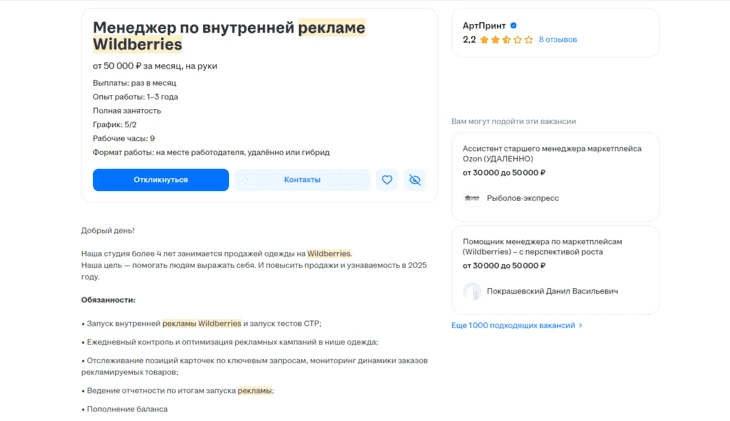This screenshot has width=730, height=421.
Task: Click the Рыболов-экспресс employer name
Action: [522, 198]
